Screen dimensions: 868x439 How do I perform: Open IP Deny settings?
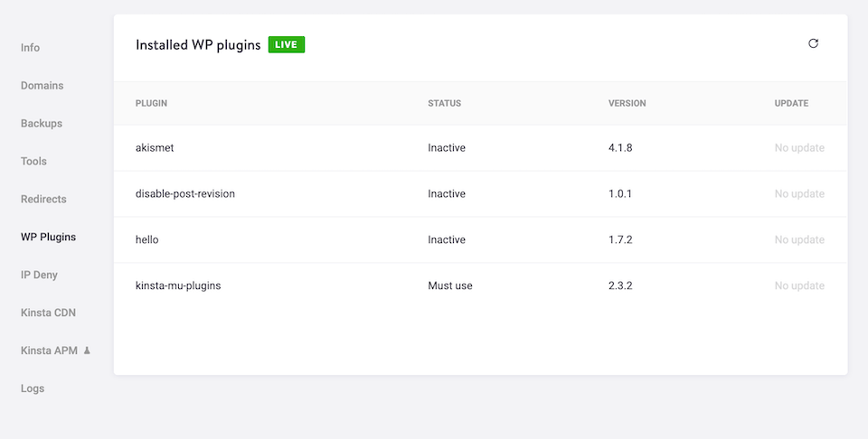pyautogui.click(x=39, y=276)
